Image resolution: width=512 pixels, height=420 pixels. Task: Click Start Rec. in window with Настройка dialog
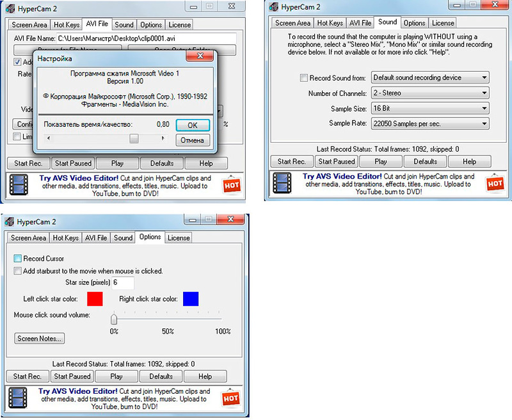coord(28,163)
